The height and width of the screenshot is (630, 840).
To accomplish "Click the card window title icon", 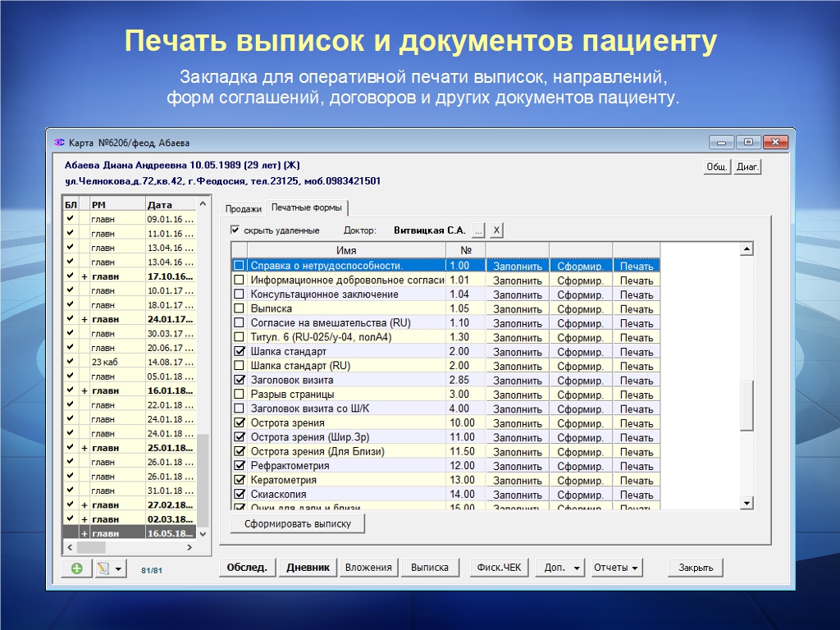I will pos(58,143).
